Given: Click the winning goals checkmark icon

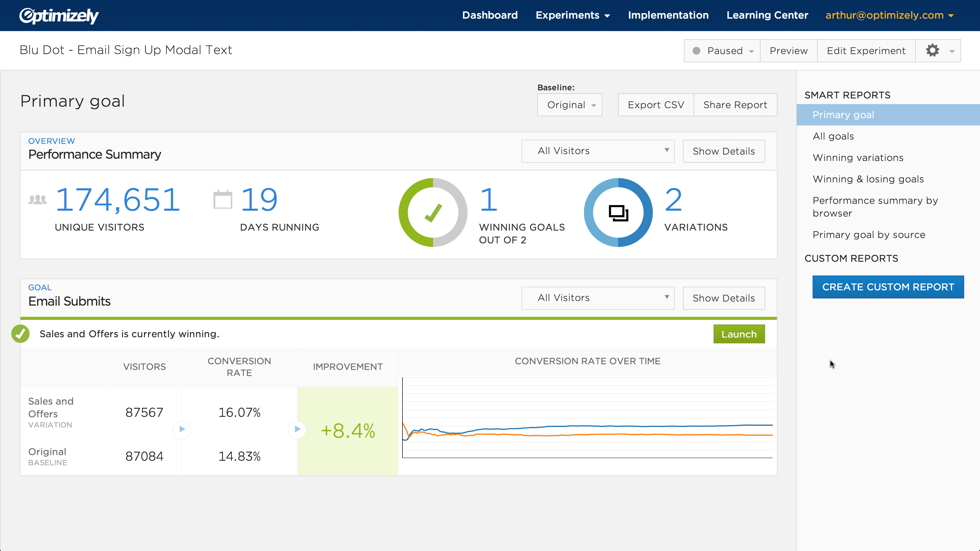Looking at the screenshot, I should point(434,212).
